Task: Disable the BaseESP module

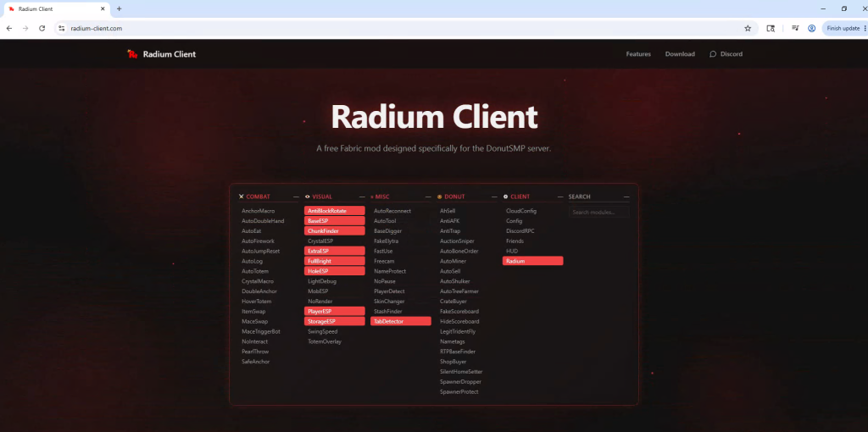Action: coord(334,221)
